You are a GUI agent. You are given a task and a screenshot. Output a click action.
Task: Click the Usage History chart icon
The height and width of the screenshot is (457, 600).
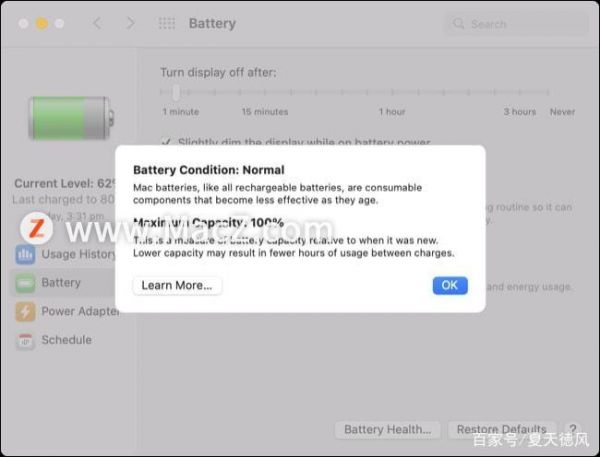pyautogui.click(x=25, y=254)
